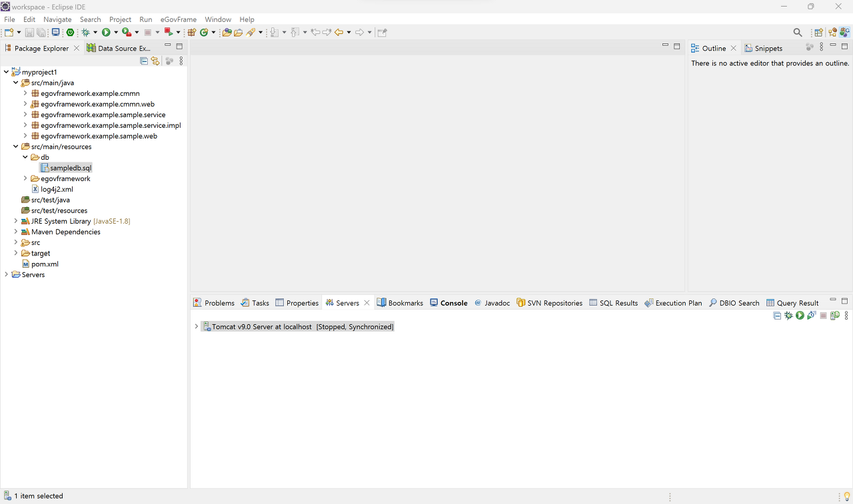Collapse the myproject1 project node
This screenshot has height=504, width=853.
click(6, 72)
